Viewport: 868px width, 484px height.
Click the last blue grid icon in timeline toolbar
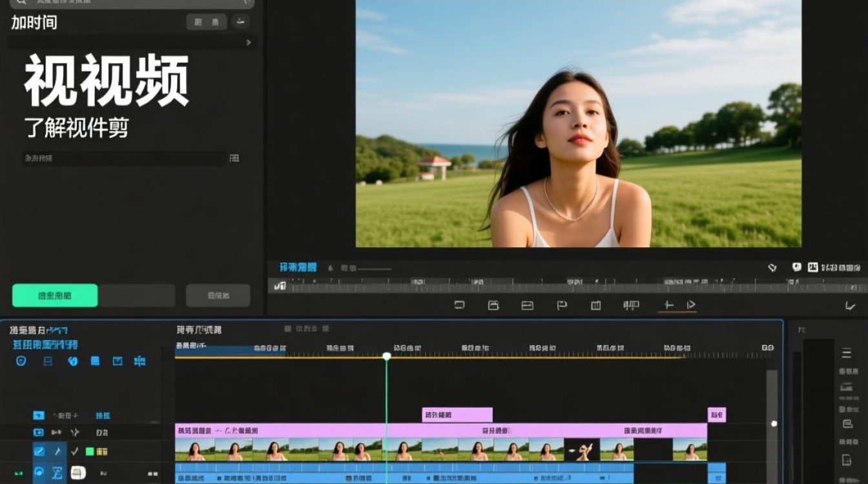coord(139,361)
